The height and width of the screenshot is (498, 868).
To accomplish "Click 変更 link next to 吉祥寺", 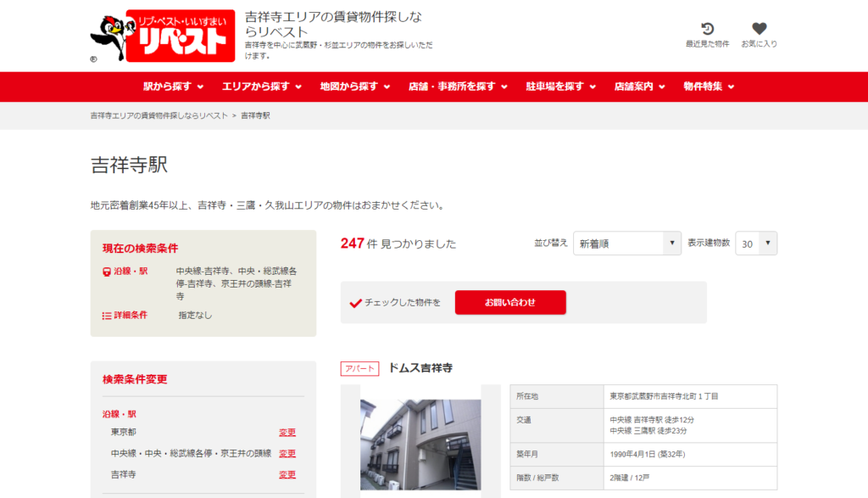I will (x=287, y=475).
